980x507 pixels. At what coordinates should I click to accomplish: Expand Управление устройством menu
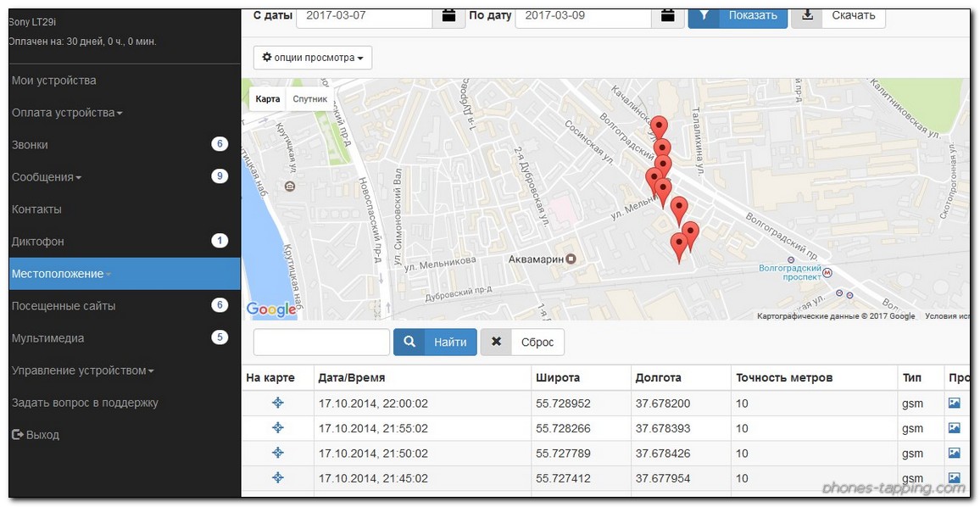pos(82,370)
